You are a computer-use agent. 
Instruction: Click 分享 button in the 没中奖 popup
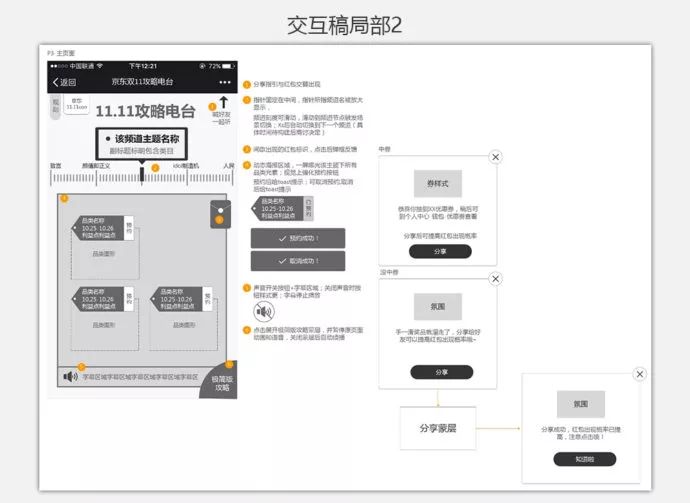441,371
